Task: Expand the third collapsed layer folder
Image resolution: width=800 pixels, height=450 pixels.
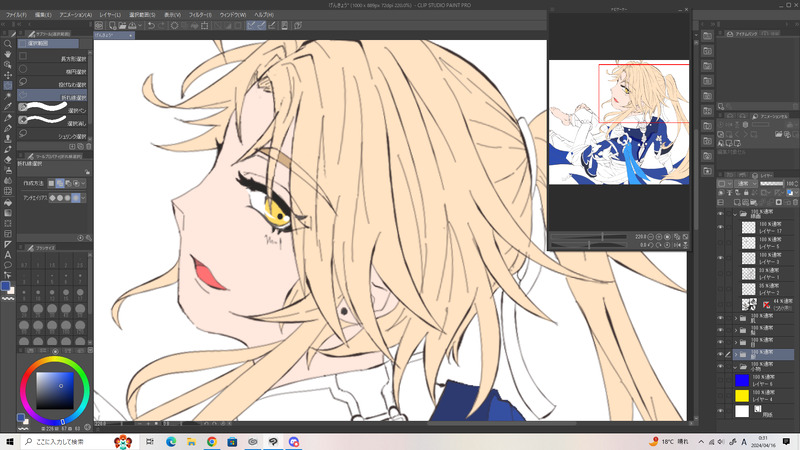Action: [x=736, y=342]
